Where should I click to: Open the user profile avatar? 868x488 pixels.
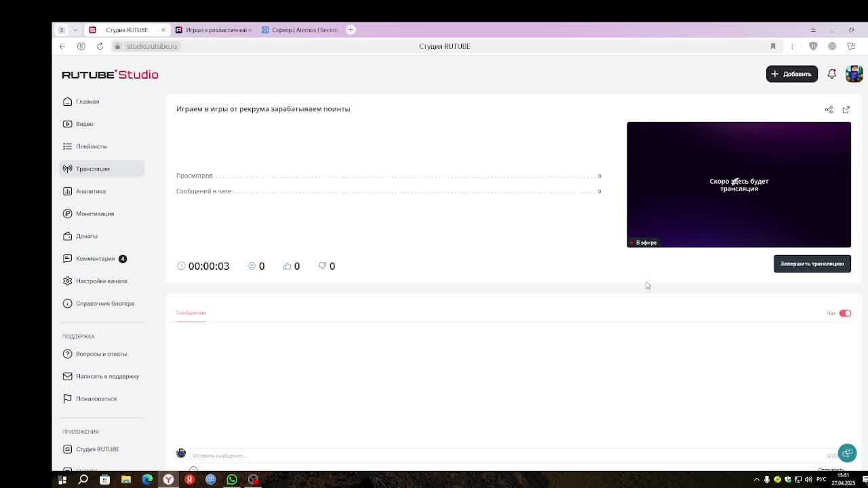(854, 74)
